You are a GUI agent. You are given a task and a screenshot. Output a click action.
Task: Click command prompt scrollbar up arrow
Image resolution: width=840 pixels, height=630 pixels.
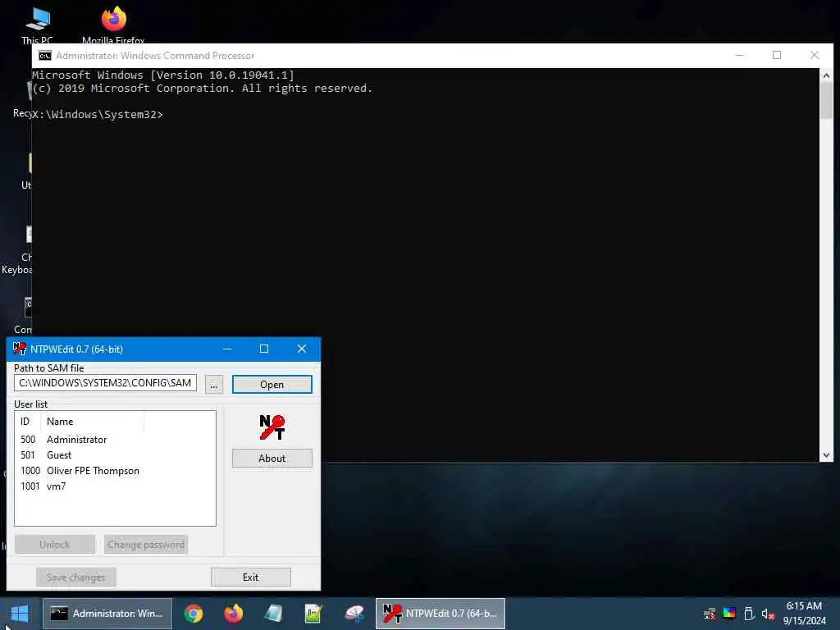[826, 75]
